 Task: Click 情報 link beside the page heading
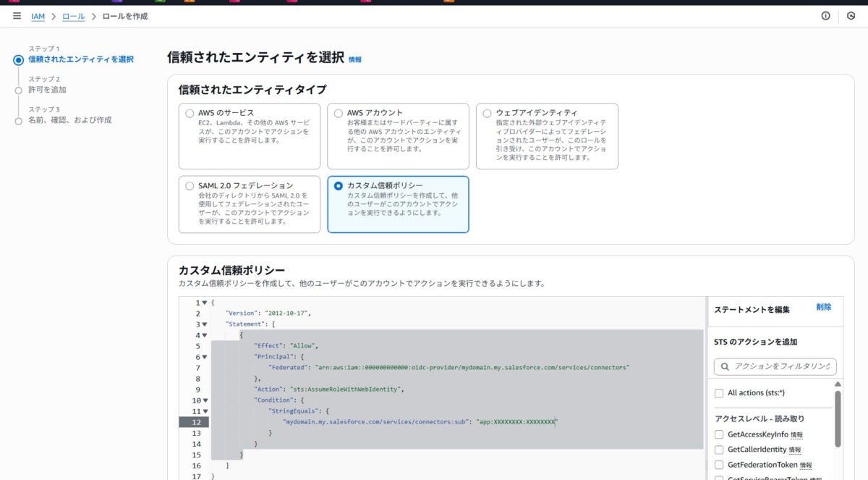[355, 60]
